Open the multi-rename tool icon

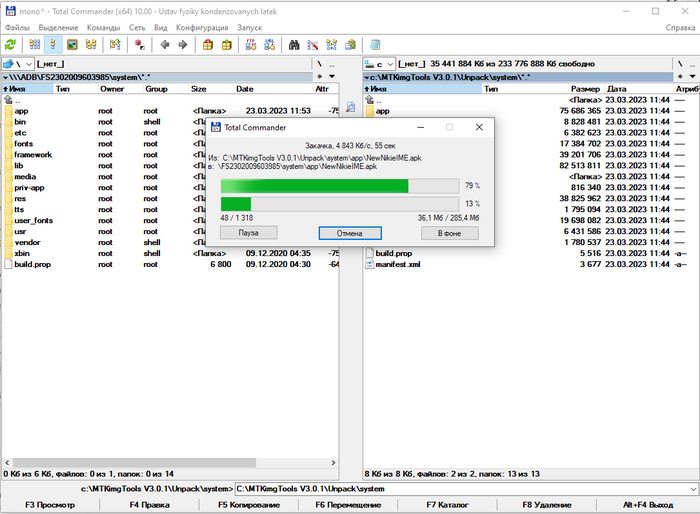[313, 45]
